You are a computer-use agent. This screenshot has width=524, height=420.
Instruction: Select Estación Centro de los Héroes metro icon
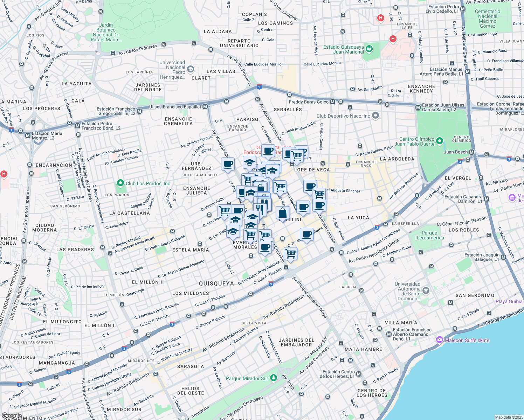[359, 374]
